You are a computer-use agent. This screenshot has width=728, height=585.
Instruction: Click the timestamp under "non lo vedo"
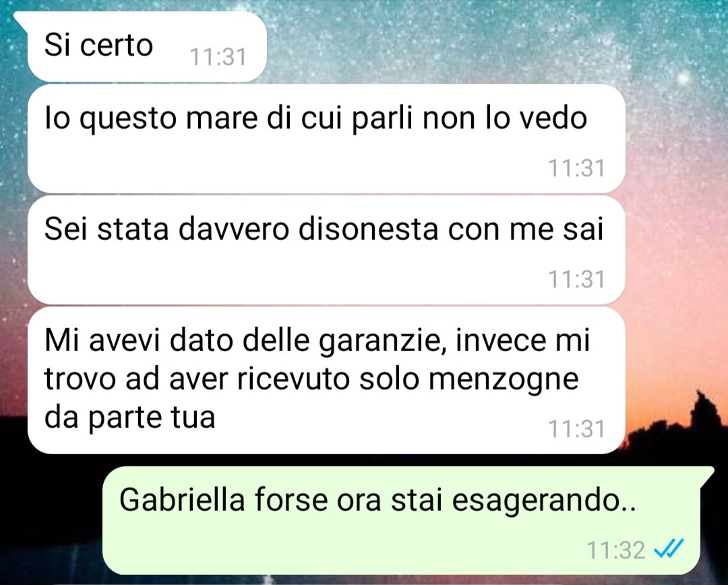pos(576,168)
